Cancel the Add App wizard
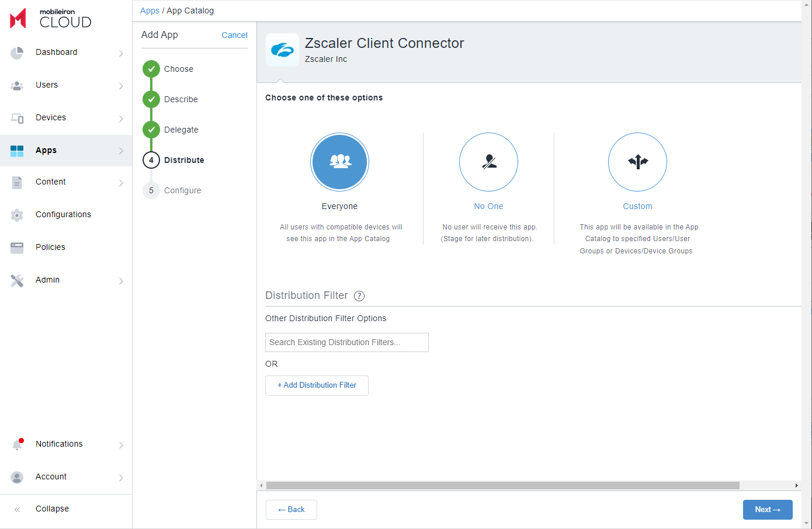The width and height of the screenshot is (812, 529). click(234, 35)
